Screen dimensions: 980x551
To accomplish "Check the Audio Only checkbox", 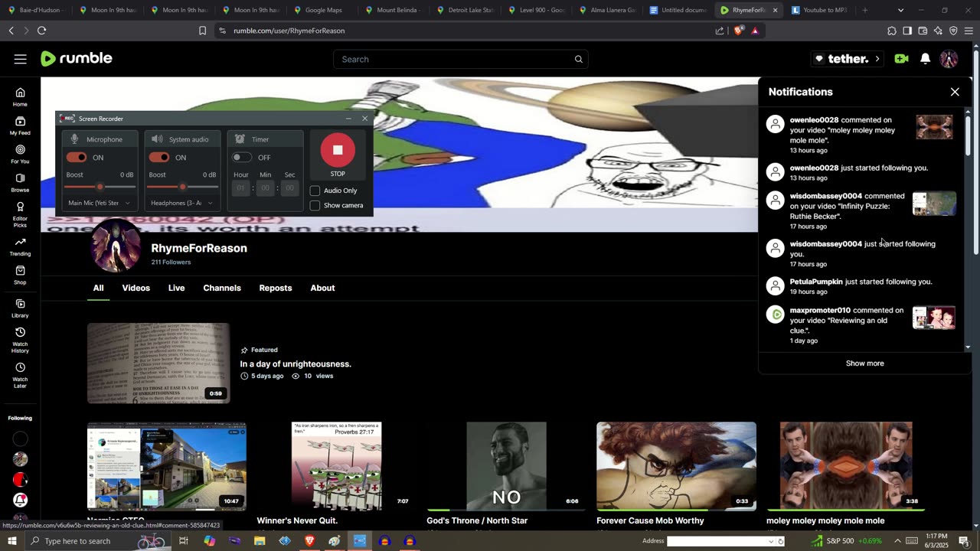I will click(315, 191).
